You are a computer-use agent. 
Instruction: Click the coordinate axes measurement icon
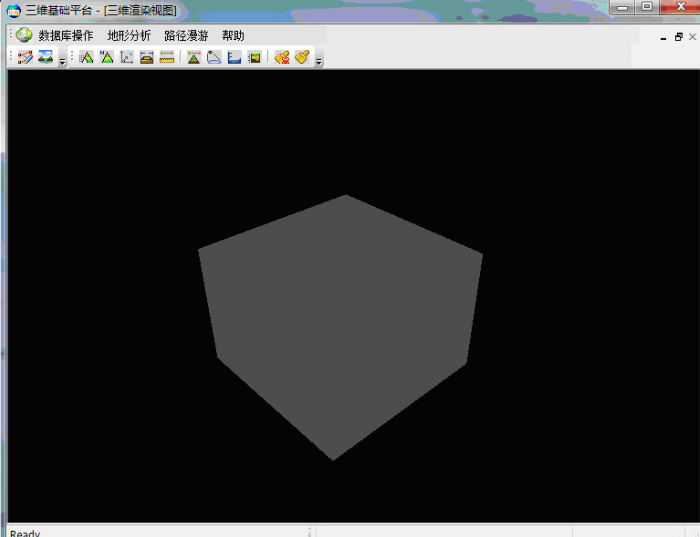tap(127, 57)
